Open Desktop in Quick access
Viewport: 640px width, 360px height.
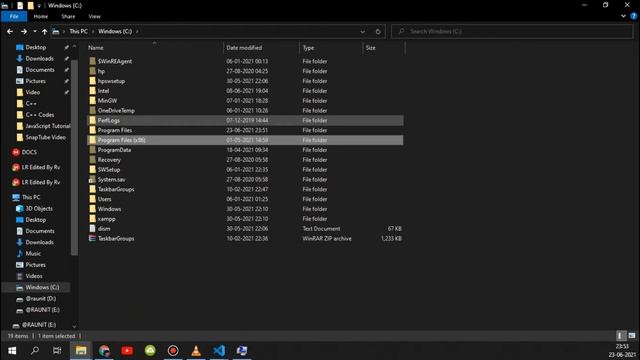(x=36, y=47)
